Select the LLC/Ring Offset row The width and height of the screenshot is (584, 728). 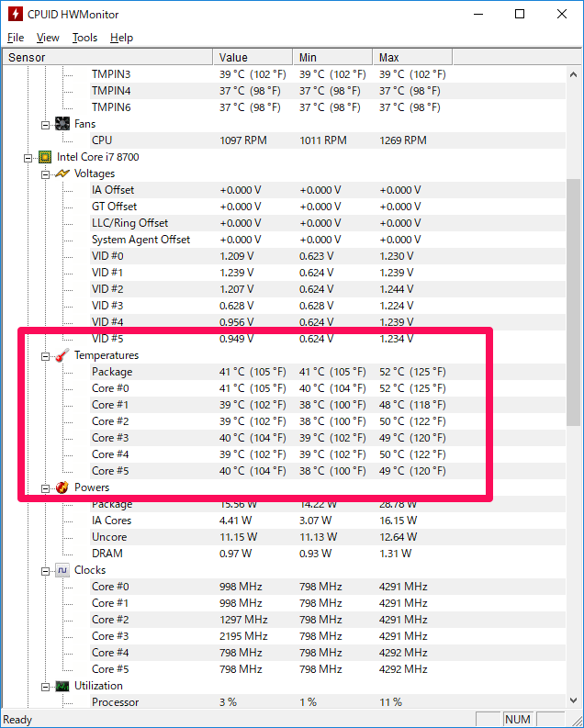[328, 223]
